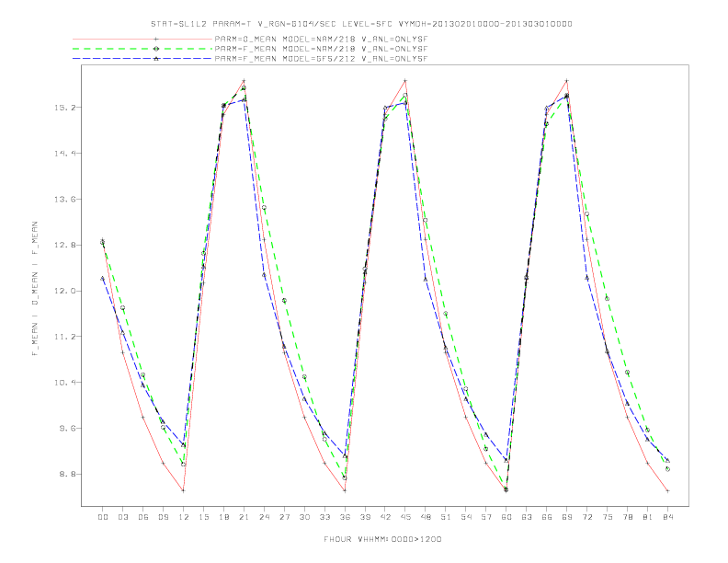Click the red solid legend line sample
The height and width of the screenshot is (563, 728).
pos(142,39)
